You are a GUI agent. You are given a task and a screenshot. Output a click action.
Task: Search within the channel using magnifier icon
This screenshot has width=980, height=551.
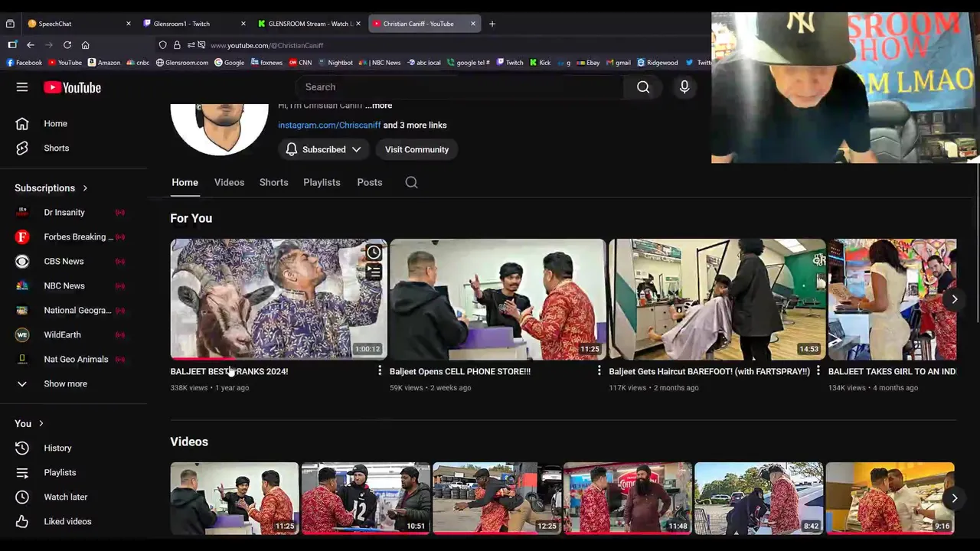coord(411,182)
